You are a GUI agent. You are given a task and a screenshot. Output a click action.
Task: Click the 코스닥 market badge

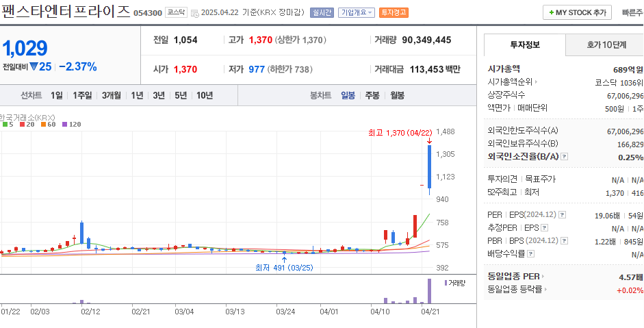tap(176, 12)
